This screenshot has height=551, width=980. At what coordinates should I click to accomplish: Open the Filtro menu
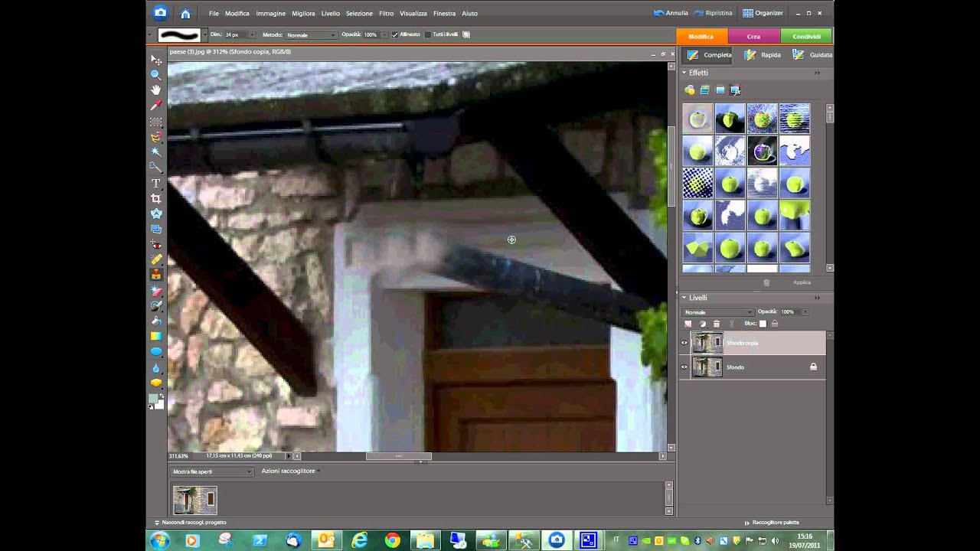386,13
